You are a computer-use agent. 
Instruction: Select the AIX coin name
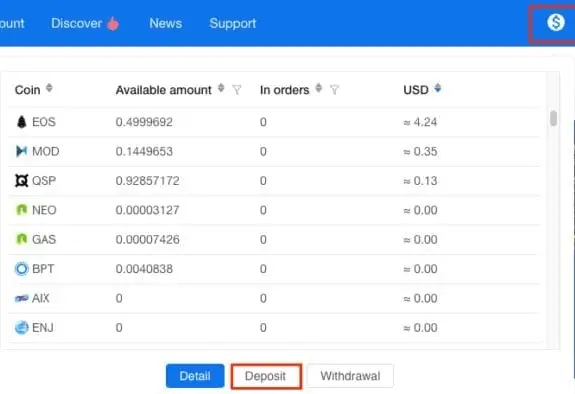click(x=41, y=298)
